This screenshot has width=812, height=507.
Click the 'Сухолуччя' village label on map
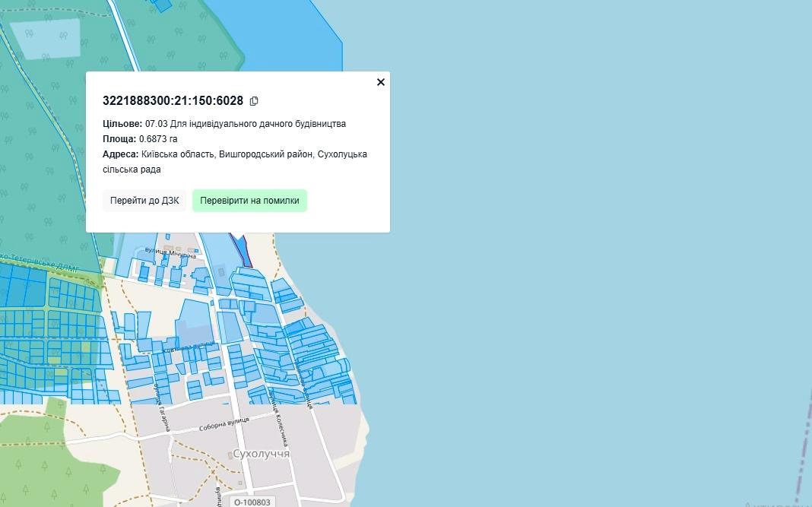click(x=261, y=454)
